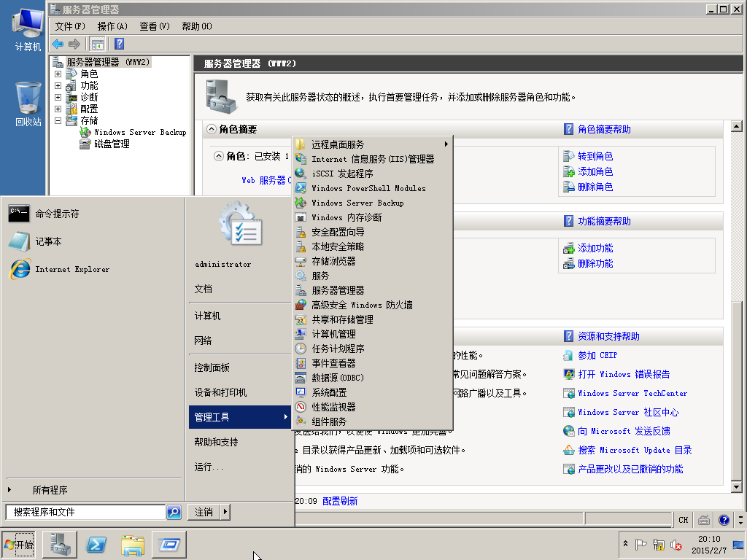
Task: Select 磁盘管理 in the tree
Action: click(x=112, y=144)
